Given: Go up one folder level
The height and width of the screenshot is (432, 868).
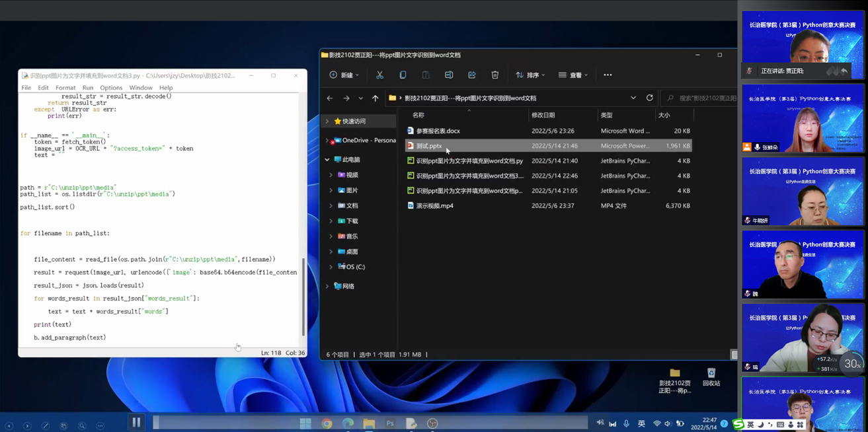Looking at the screenshot, I should (375, 98).
